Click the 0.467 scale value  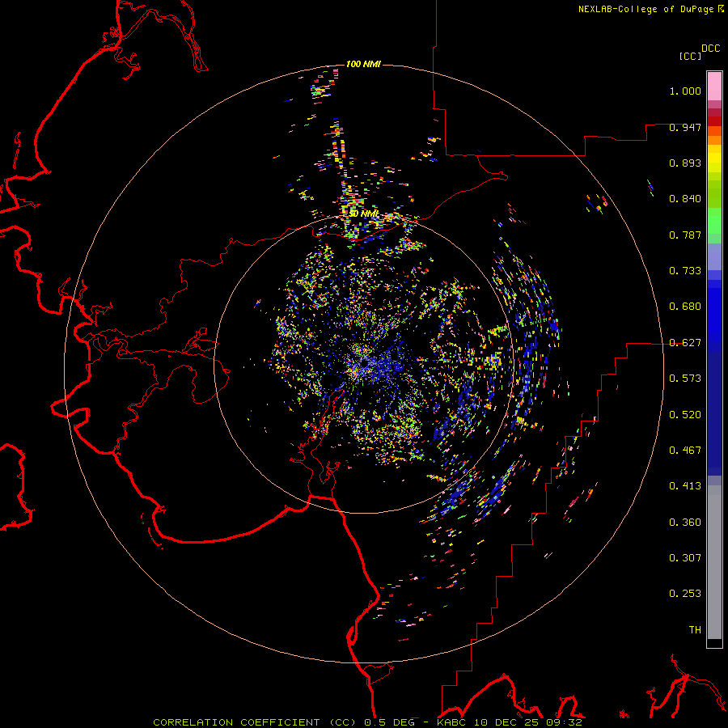click(x=685, y=451)
